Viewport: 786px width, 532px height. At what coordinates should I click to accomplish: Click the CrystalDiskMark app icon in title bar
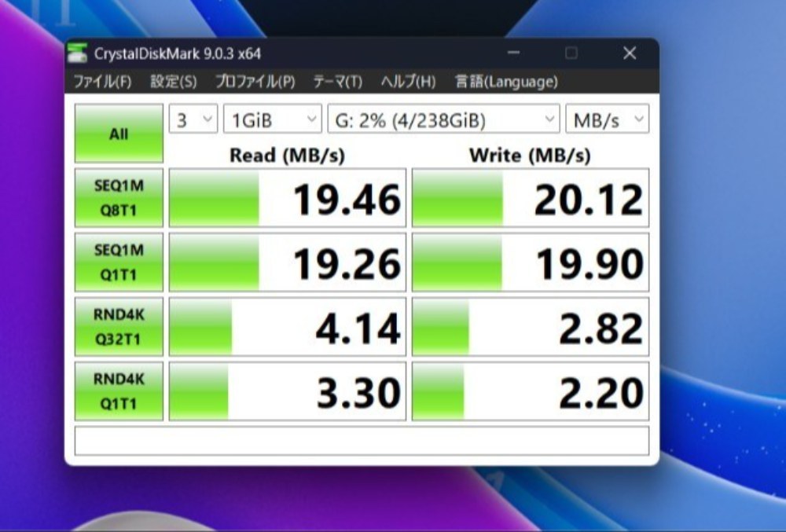[x=77, y=53]
